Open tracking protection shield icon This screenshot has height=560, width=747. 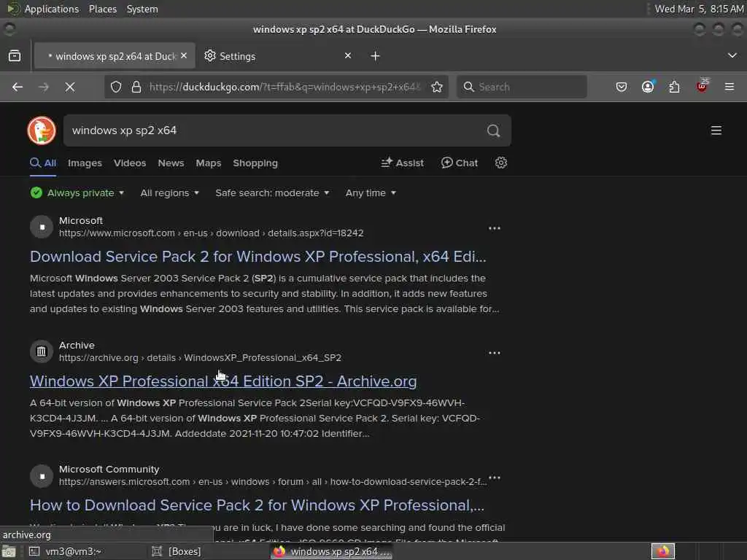point(116,87)
